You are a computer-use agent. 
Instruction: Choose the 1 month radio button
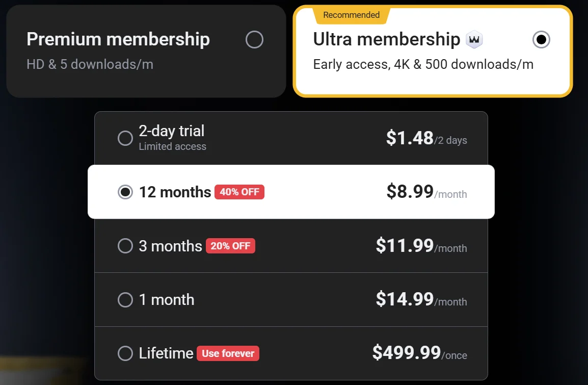coord(125,300)
